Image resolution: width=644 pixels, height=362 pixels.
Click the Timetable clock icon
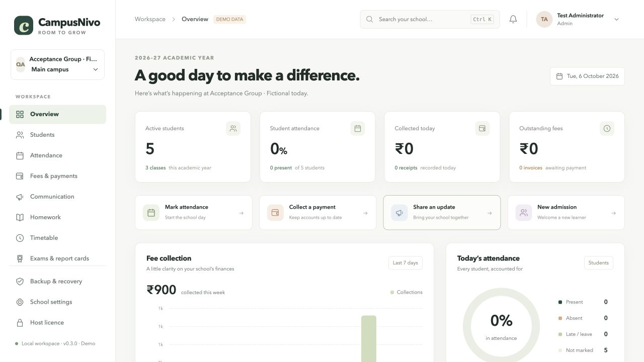tap(20, 238)
